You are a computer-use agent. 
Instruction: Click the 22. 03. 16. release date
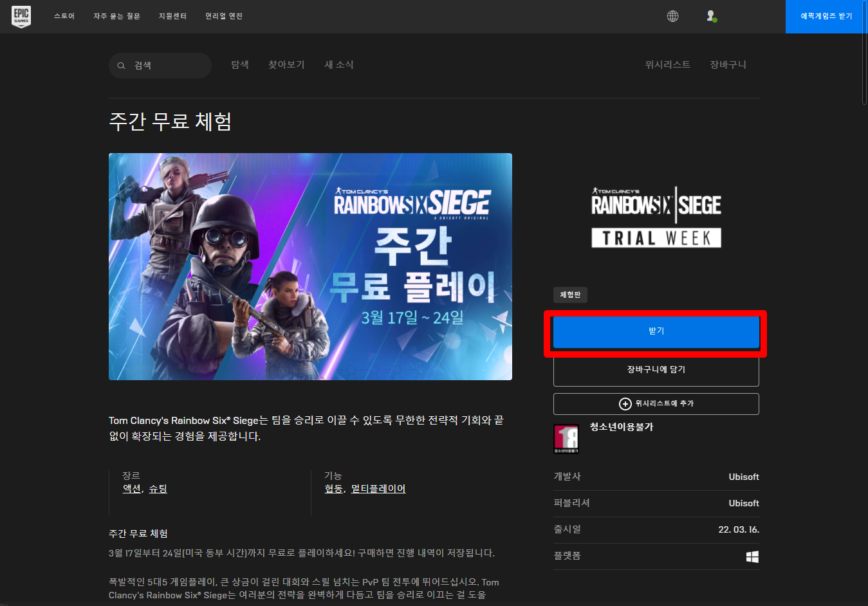tap(739, 530)
